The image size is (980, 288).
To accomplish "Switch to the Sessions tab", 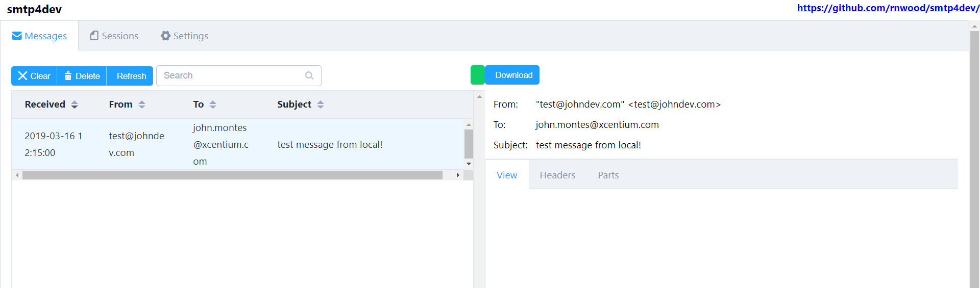I will [114, 36].
